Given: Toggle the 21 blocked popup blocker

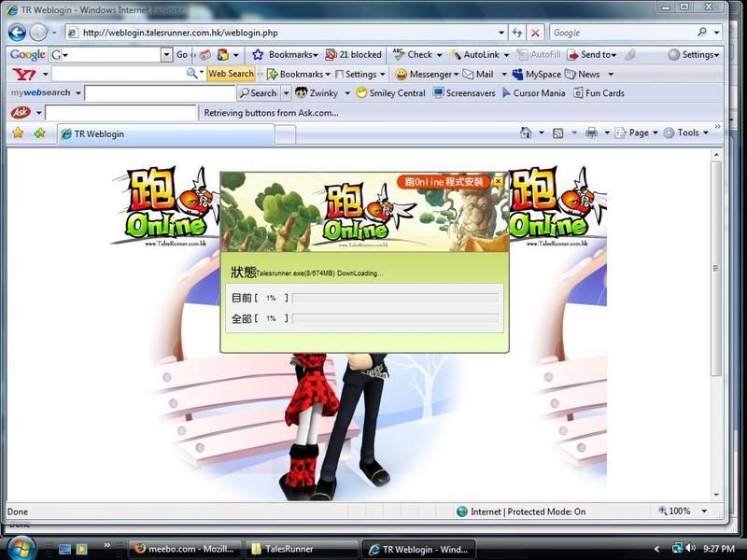Looking at the screenshot, I should coord(353,55).
